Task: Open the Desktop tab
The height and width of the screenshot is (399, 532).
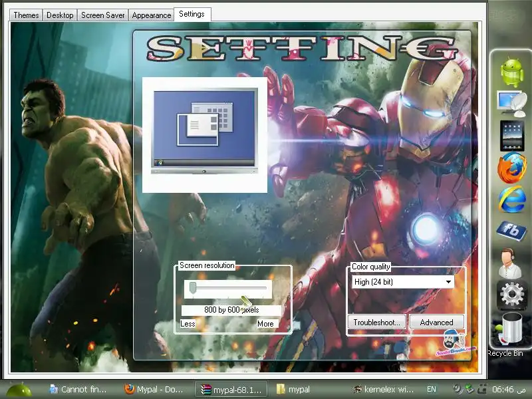Action: coord(60,15)
